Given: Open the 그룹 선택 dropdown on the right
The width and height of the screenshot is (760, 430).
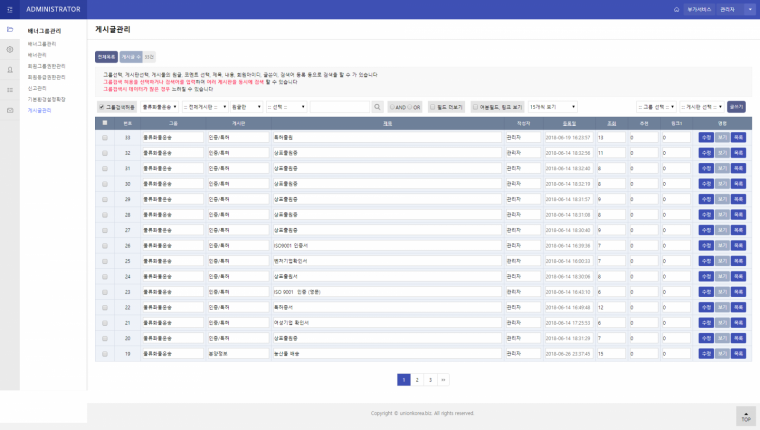Looking at the screenshot, I should (x=655, y=106).
